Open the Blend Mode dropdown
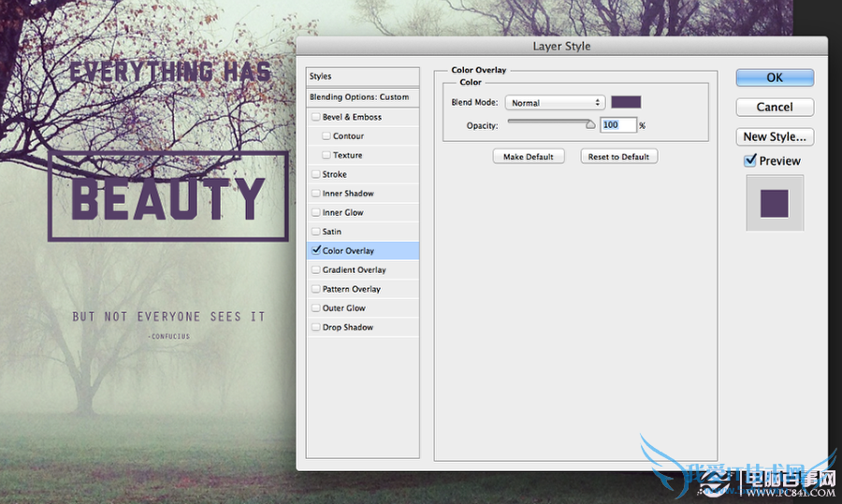Screen dimensions: 842x504 click(555, 103)
